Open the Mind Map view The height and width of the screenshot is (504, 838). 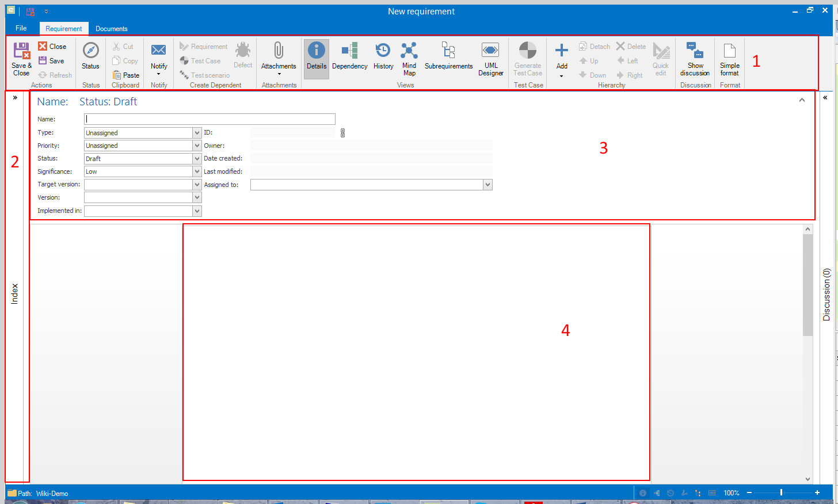pyautogui.click(x=409, y=58)
